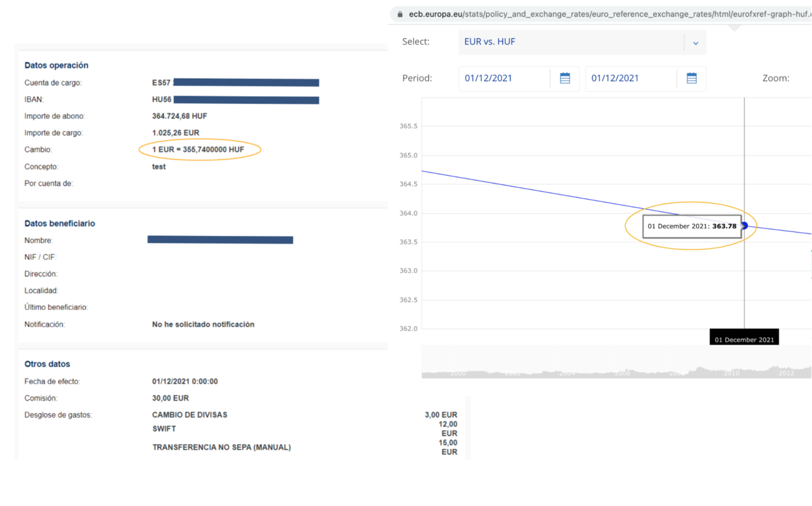Click the Cambio exchange rate value

click(x=198, y=150)
